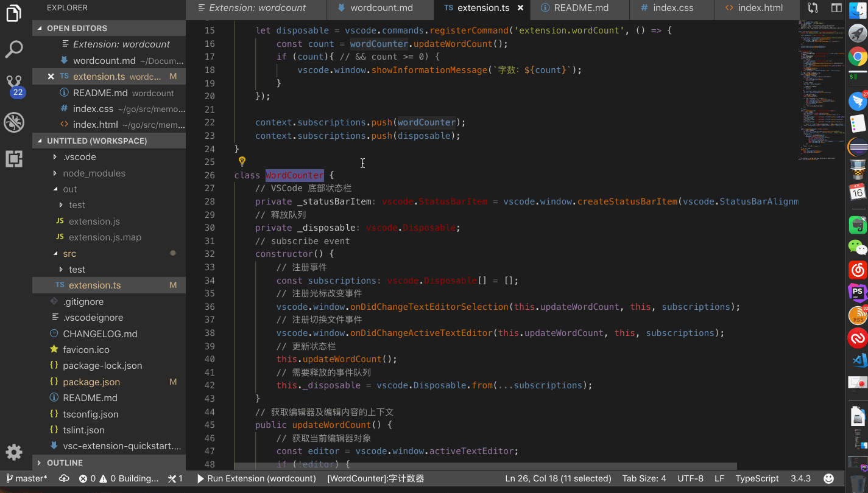Change the UTF-8 encoding

[x=690, y=478]
